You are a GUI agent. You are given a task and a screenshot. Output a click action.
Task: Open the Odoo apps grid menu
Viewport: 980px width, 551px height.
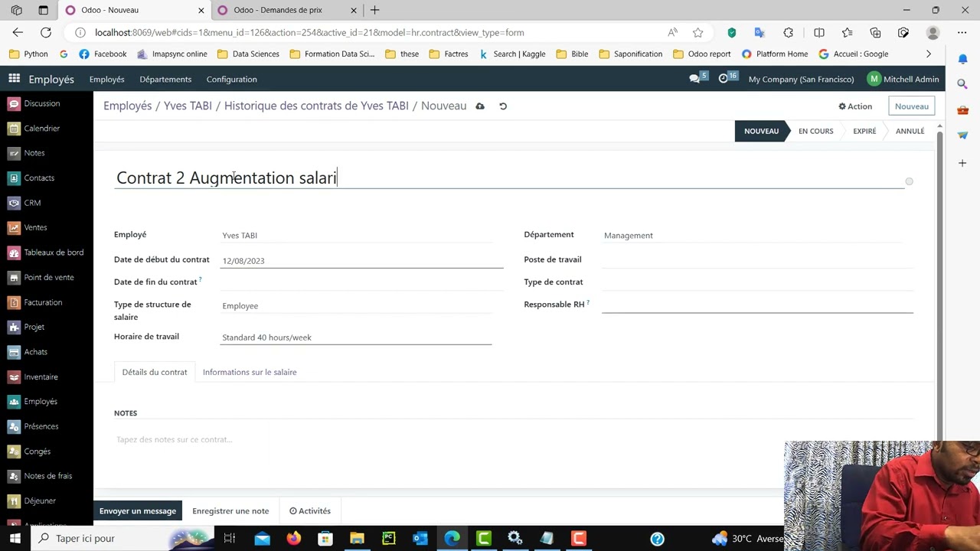tap(15, 79)
